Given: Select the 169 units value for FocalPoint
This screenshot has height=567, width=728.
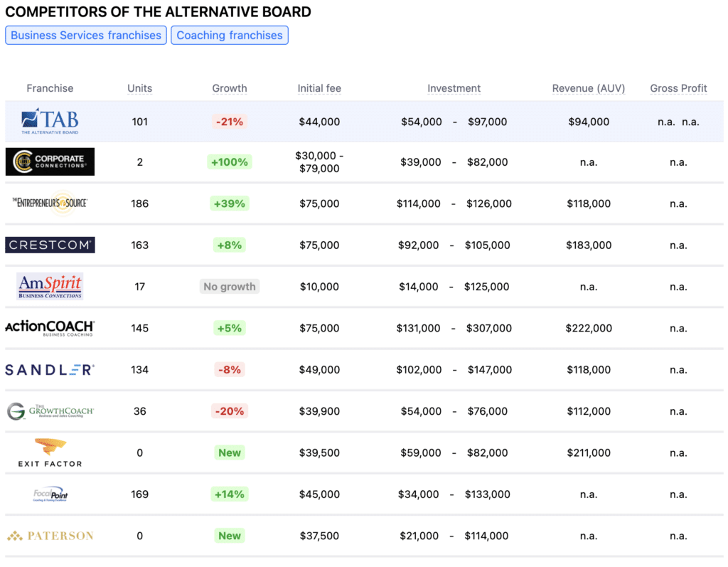Looking at the screenshot, I should [140, 494].
